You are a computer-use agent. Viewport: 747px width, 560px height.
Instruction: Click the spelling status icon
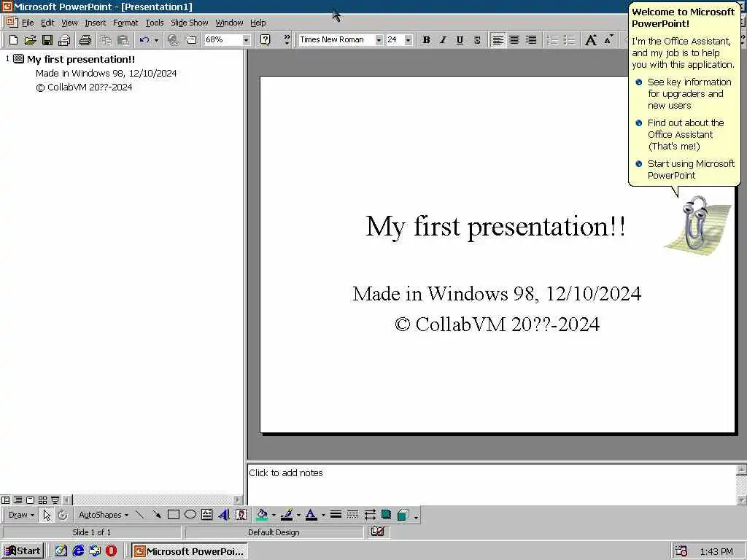coord(378,532)
